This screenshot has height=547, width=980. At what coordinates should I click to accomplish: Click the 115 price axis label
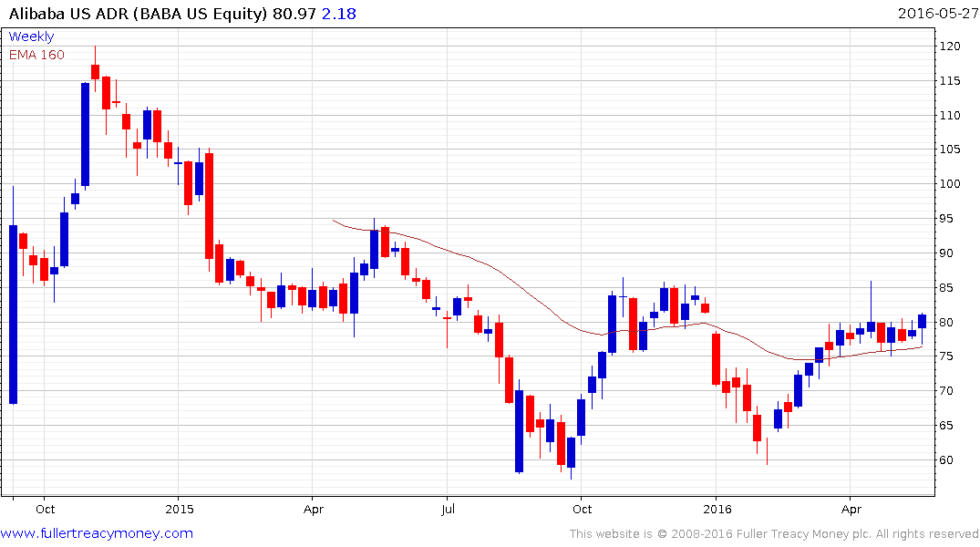pyautogui.click(x=949, y=80)
